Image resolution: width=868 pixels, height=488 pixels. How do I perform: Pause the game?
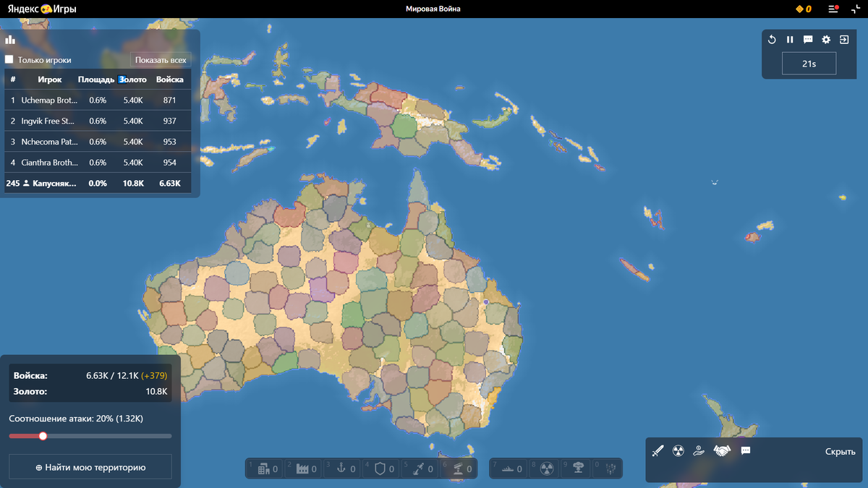pyautogui.click(x=790, y=40)
